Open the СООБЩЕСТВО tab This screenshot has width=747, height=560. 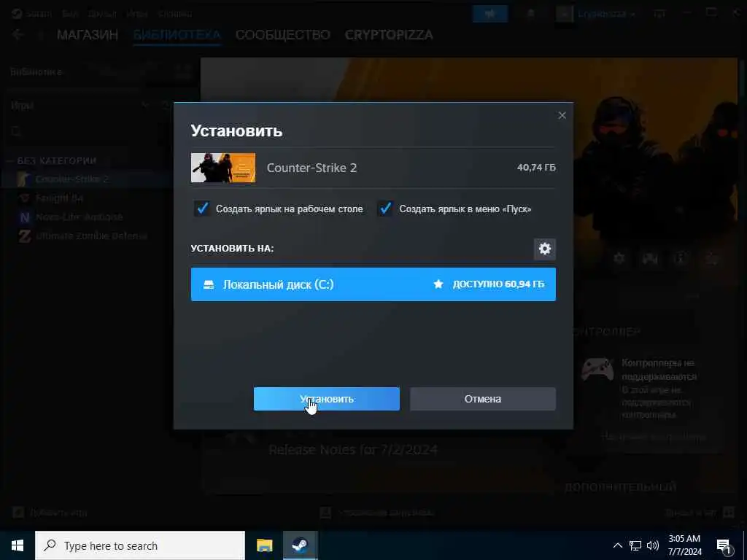point(282,35)
